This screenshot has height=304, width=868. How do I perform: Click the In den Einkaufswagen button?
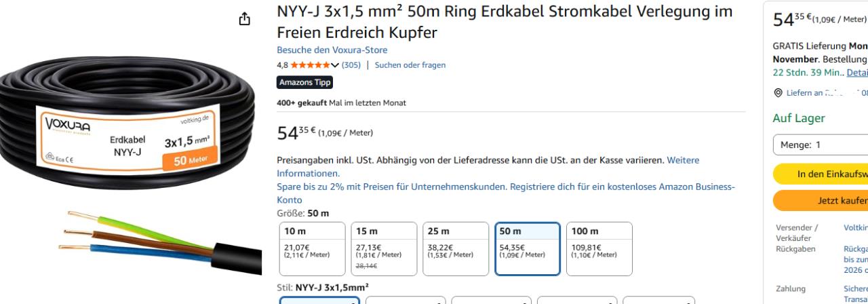(821, 174)
